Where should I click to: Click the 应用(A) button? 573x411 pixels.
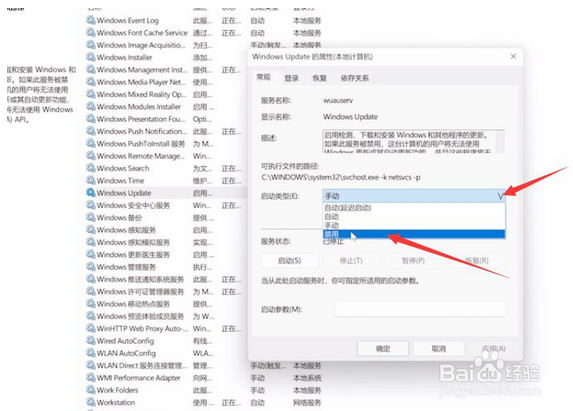[x=494, y=349]
